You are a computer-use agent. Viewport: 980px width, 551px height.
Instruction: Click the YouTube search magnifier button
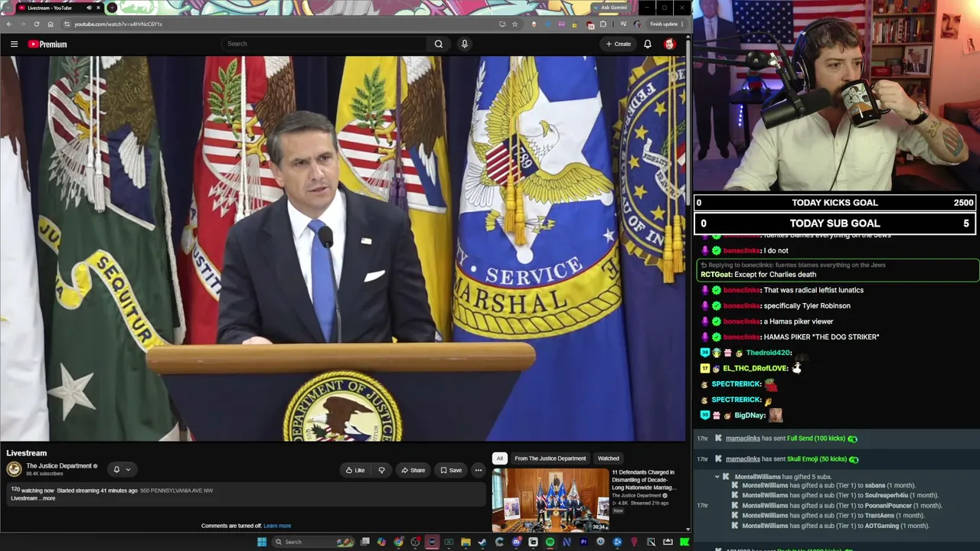point(439,44)
